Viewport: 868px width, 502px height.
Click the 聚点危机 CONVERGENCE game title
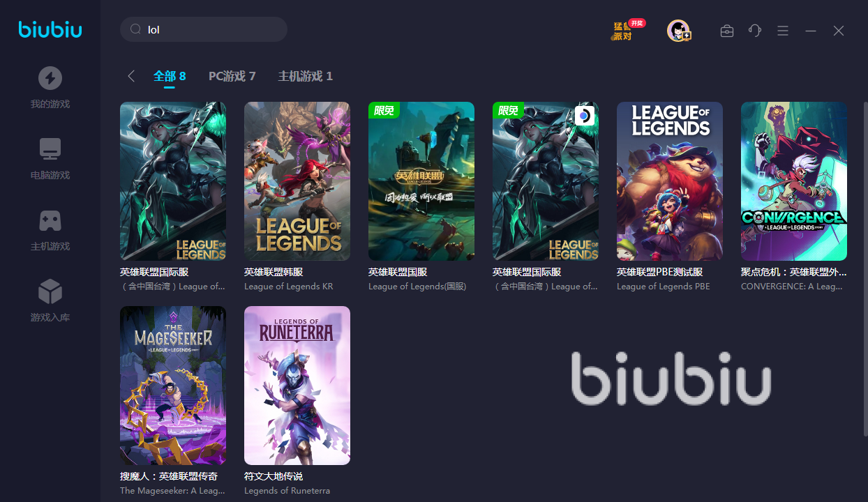pos(794,272)
